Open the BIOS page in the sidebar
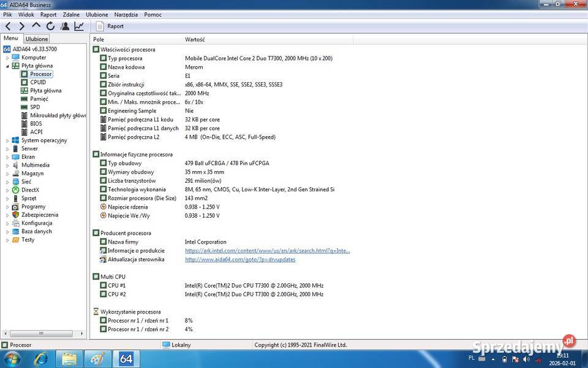588x368 pixels. pos(36,123)
